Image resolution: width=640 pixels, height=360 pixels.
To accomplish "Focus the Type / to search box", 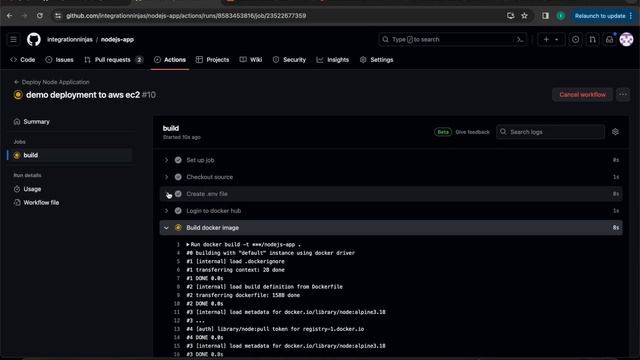I will point(453,40).
